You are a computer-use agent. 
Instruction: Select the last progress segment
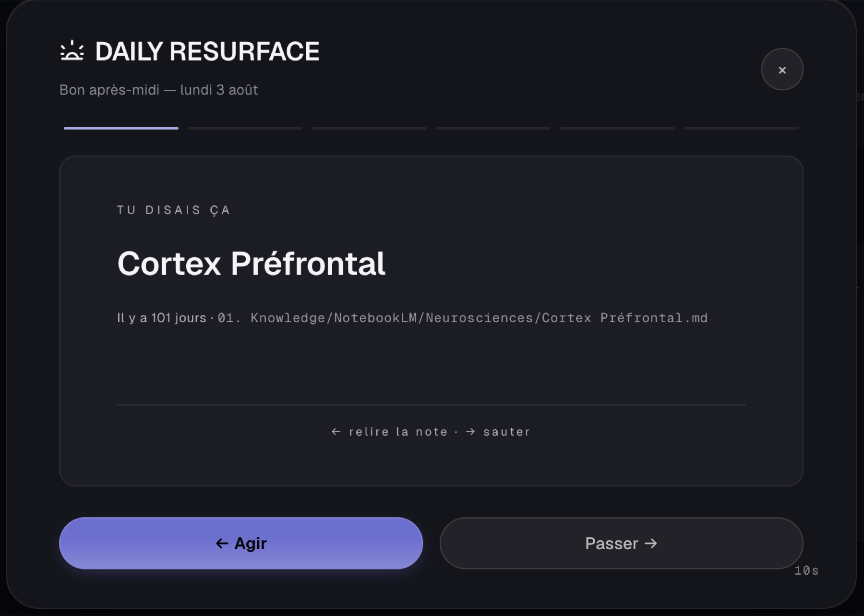(x=742, y=128)
